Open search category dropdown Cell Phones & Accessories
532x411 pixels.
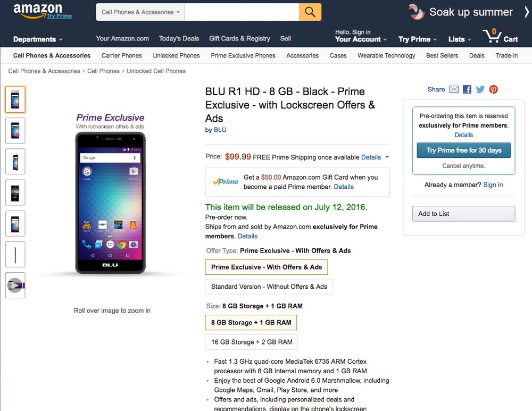(x=140, y=12)
